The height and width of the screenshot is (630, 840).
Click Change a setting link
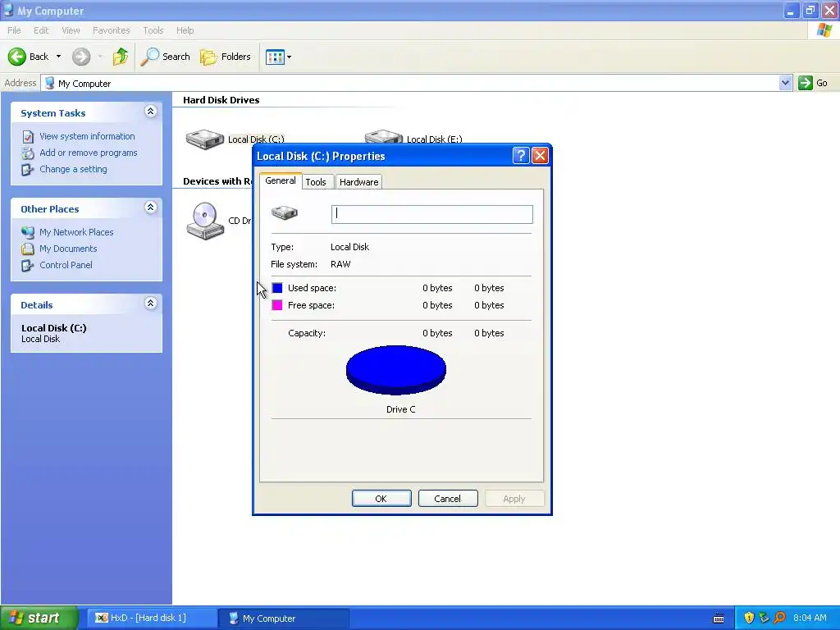(73, 169)
